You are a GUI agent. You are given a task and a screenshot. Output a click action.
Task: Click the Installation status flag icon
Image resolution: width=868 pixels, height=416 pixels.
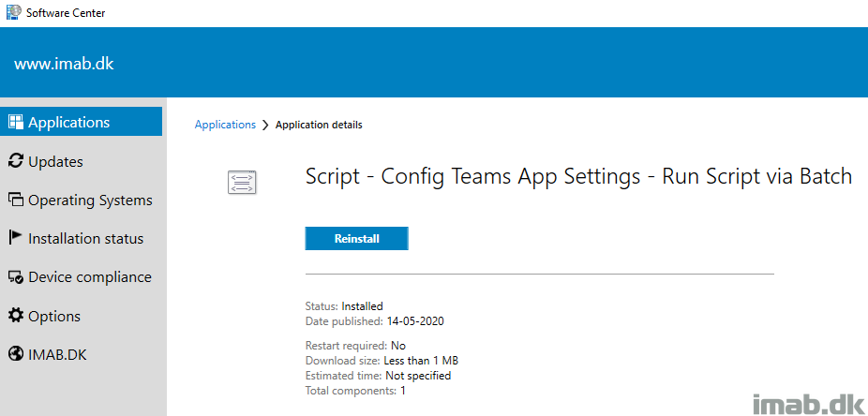15,238
